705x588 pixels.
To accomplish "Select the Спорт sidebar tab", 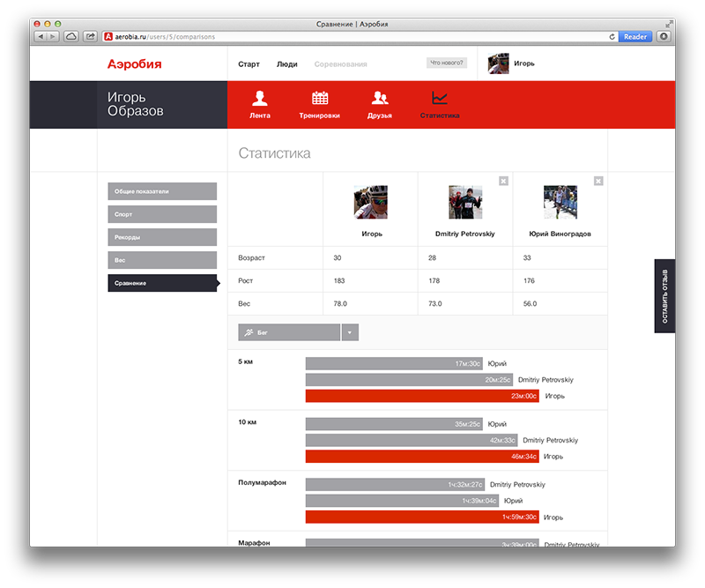I will 162,214.
